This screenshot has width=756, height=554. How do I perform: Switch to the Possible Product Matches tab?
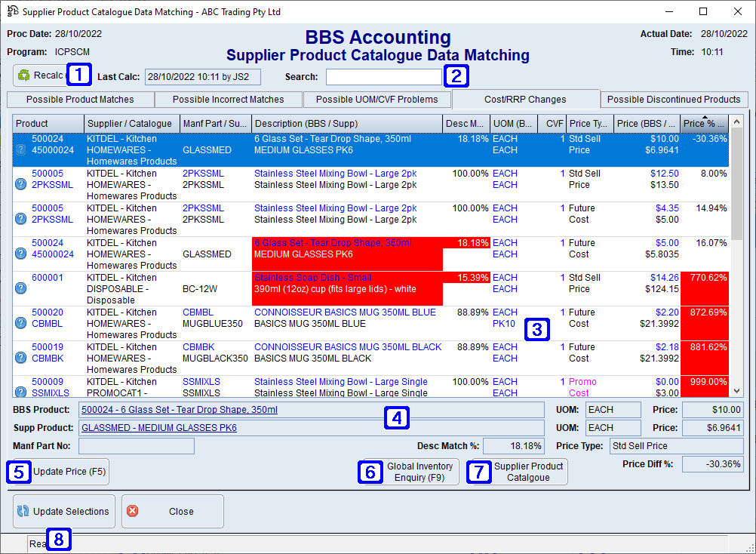80,99
